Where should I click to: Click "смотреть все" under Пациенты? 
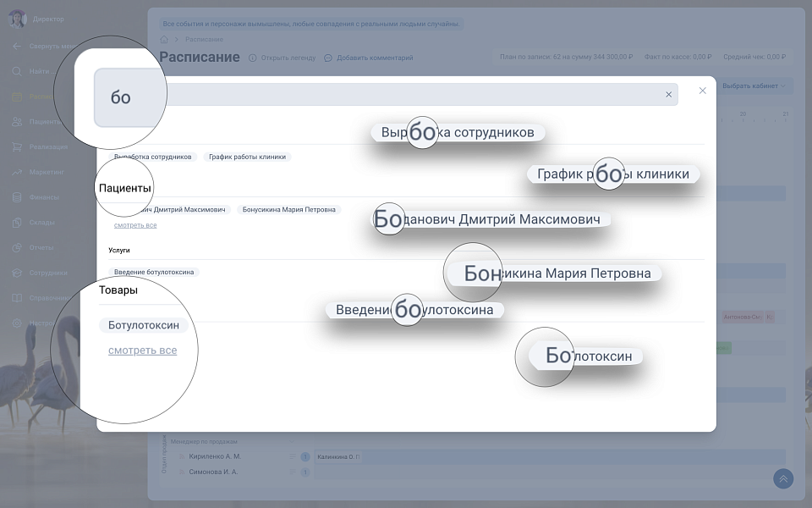(135, 225)
